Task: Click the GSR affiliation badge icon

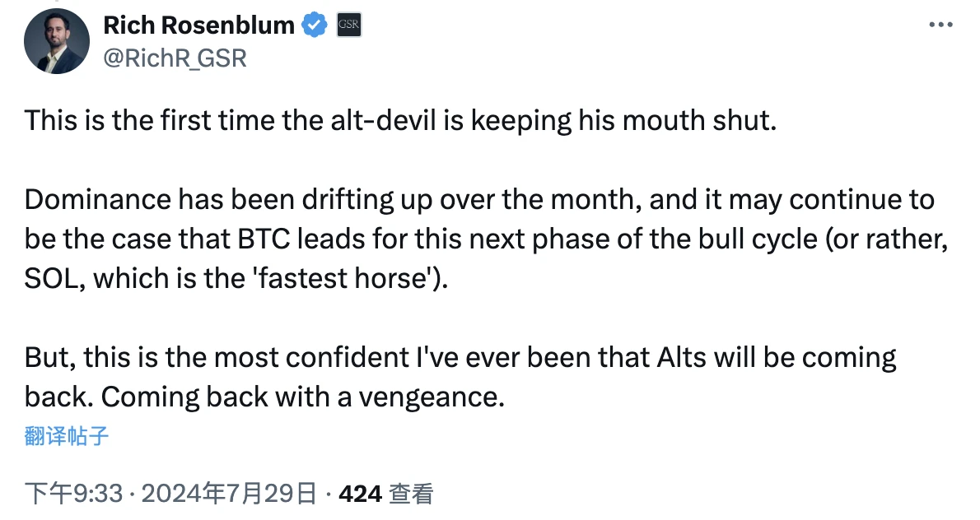Action: coord(348,26)
